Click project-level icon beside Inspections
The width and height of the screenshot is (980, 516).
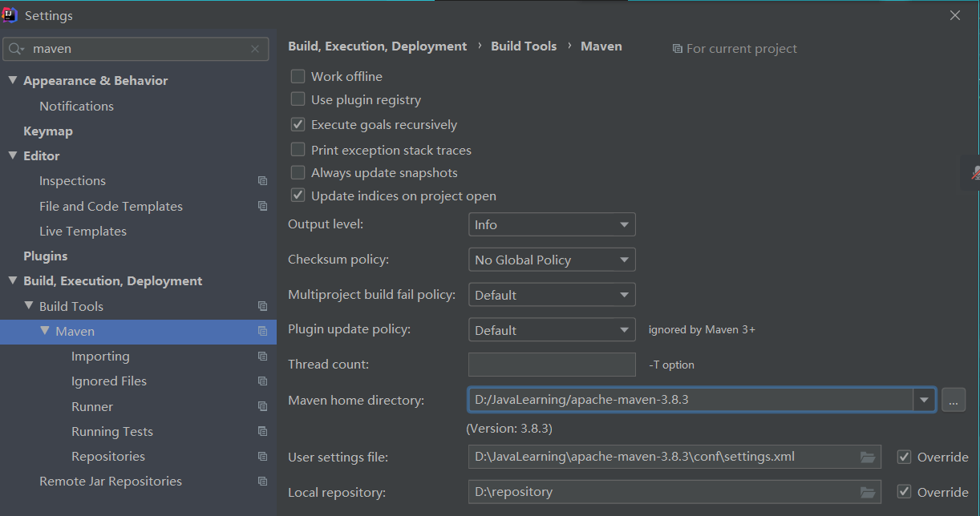[x=262, y=181]
